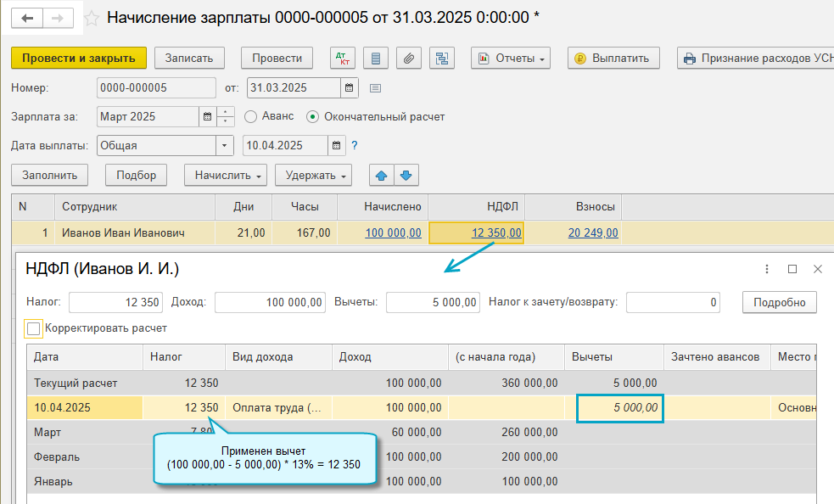Viewport: 834px width, 504px height.
Task: Go back using the left arrow button
Action: point(27,18)
